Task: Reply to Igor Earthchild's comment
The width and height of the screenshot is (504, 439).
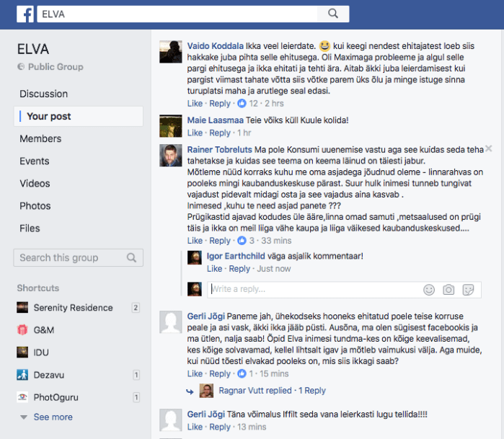Action: 239,269
